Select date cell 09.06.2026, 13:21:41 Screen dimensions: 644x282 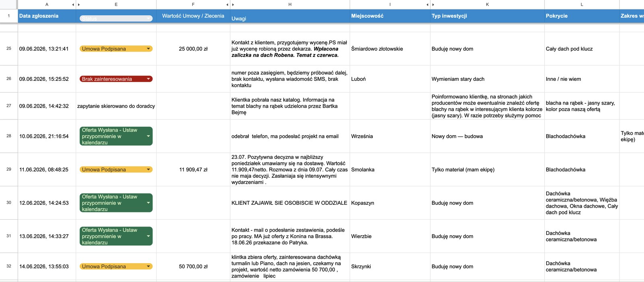[x=47, y=49]
